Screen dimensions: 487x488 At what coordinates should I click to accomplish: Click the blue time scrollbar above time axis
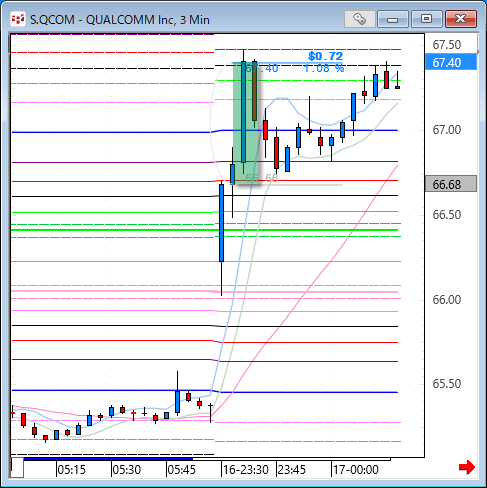[x=108, y=459]
